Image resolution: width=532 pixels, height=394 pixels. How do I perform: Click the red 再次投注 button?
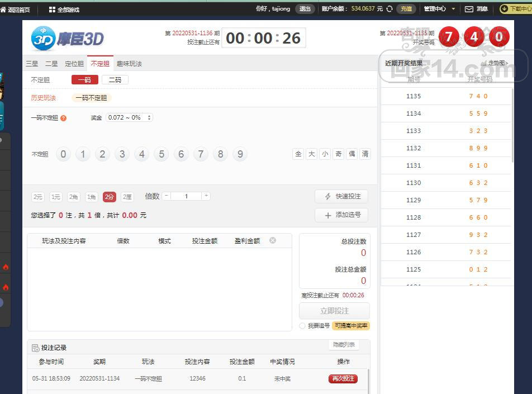click(343, 378)
